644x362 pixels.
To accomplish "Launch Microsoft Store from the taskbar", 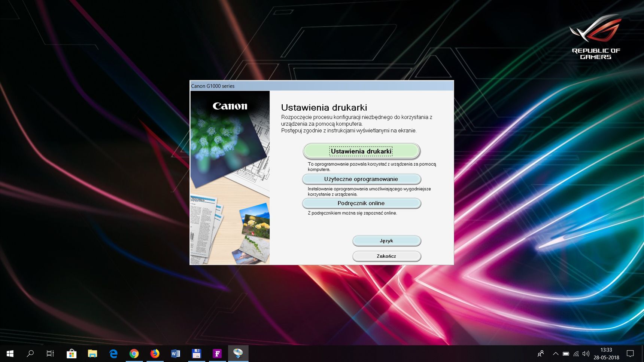I will pos(72,353).
